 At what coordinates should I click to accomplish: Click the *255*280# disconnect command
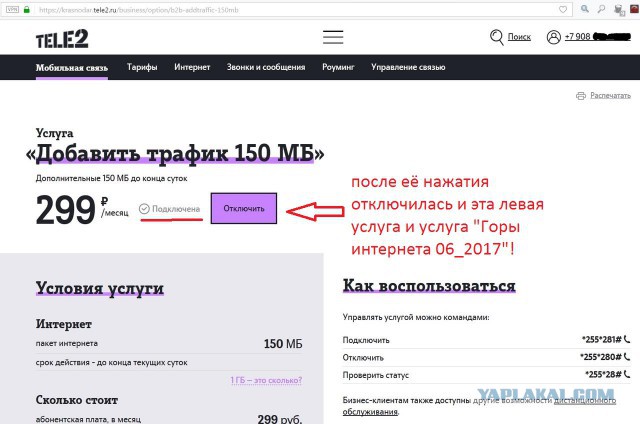600,357
